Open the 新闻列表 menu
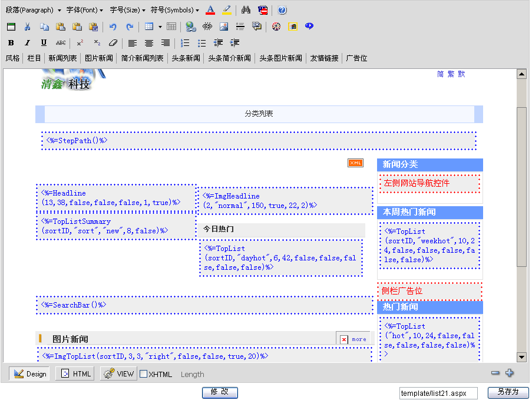This screenshot has width=532, height=400. point(62,58)
